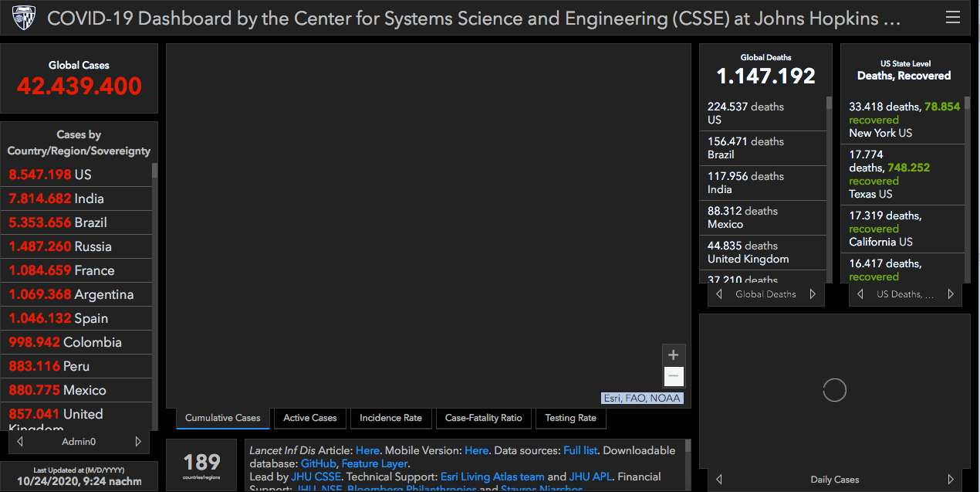980x492 pixels.
Task: Open the Feature Layer link
Action: pos(374,463)
